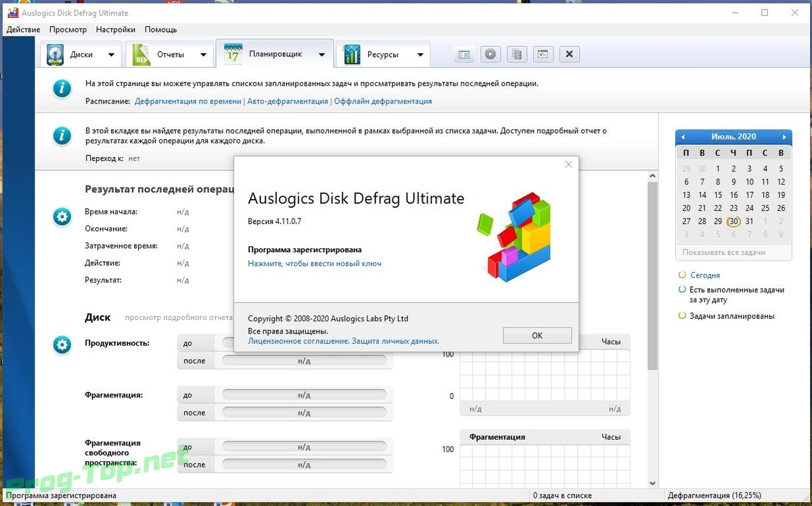This screenshot has height=506, width=812.
Task: Expand the Планировщик tab dropdown arrow
Action: point(322,55)
